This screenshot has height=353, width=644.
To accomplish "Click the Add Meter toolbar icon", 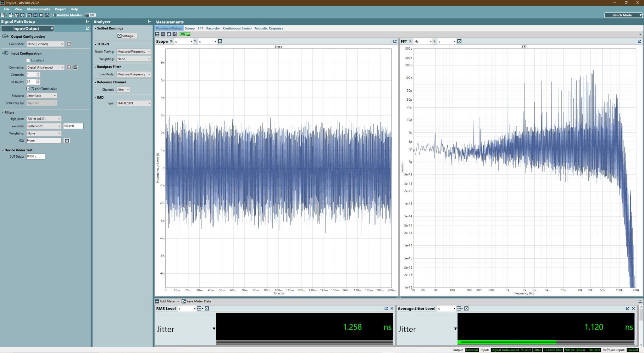I will pos(157,301).
